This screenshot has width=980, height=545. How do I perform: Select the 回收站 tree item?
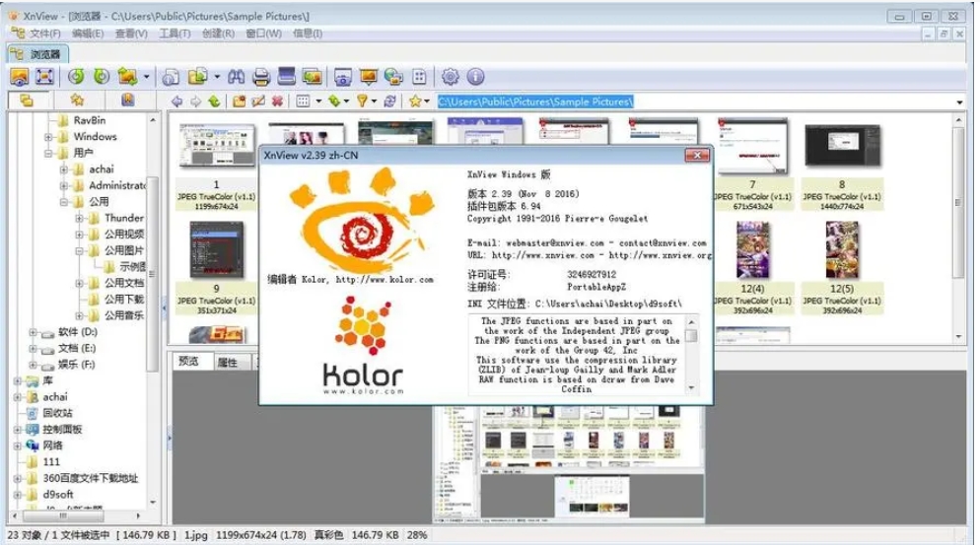[57, 413]
